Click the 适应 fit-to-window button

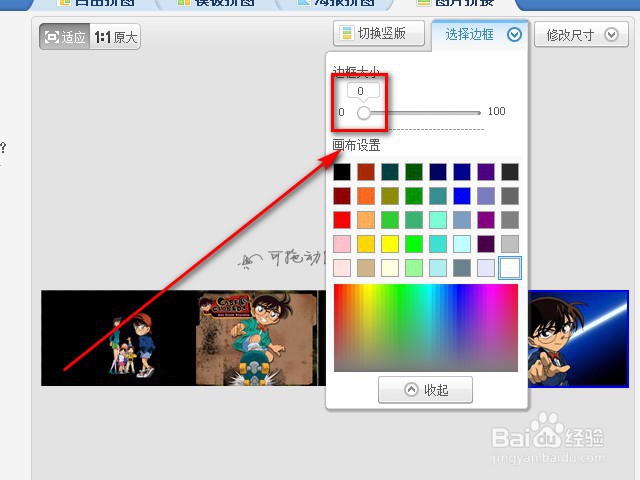pyautogui.click(x=64, y=37)
